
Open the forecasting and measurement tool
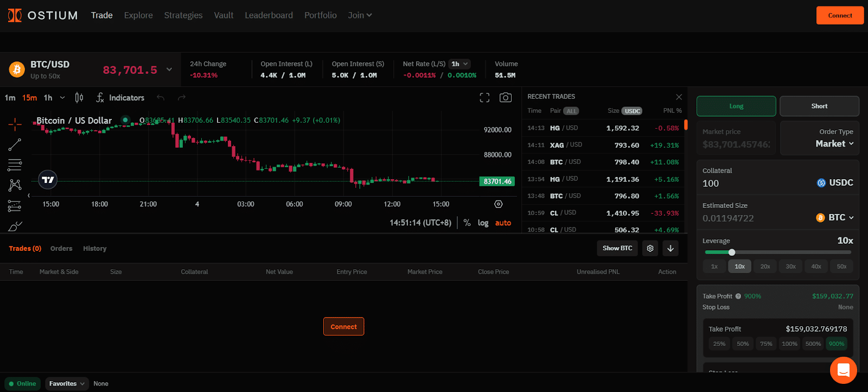coord(15,206)
